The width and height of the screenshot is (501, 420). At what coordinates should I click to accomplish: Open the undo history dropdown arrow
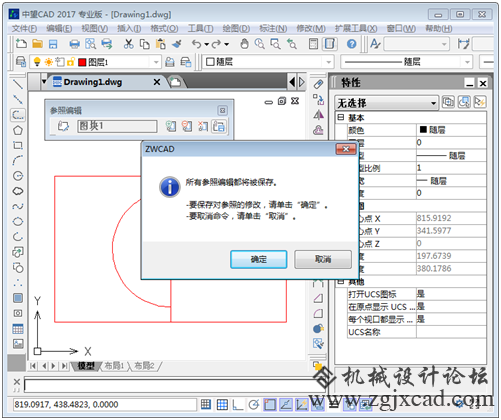pos(207,44)
